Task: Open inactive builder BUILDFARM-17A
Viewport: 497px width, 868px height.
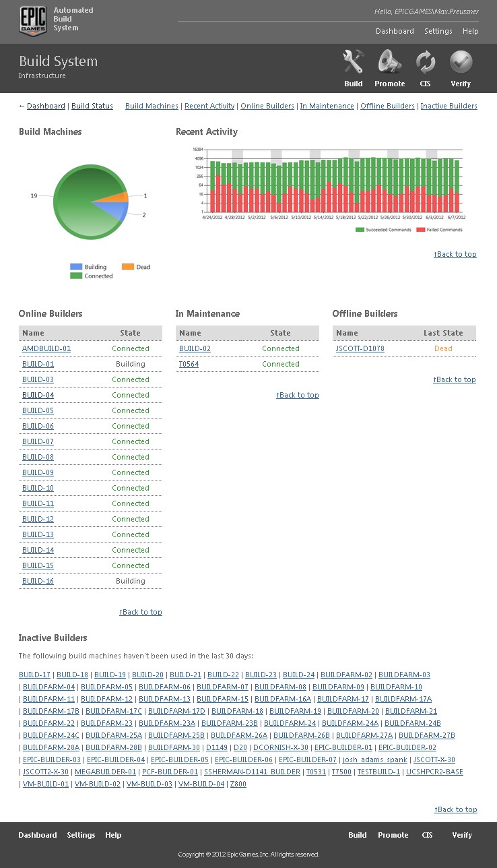Action: [403, 699]
